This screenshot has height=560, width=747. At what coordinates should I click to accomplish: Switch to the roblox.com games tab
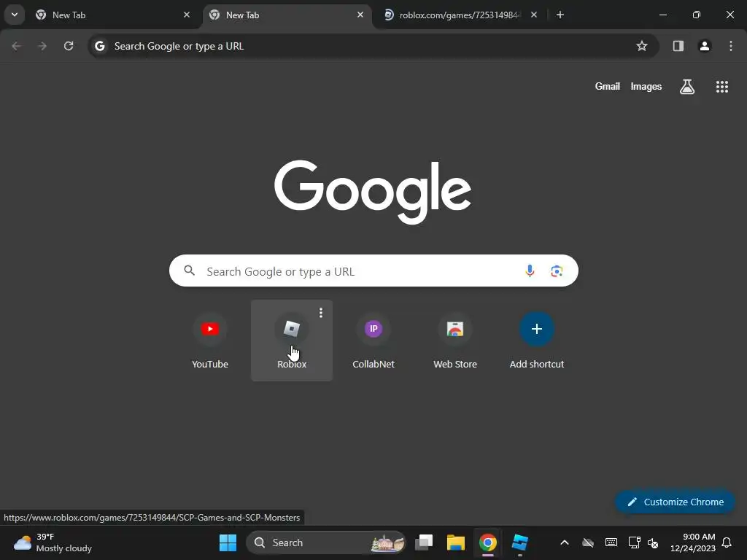pos(460,15)
